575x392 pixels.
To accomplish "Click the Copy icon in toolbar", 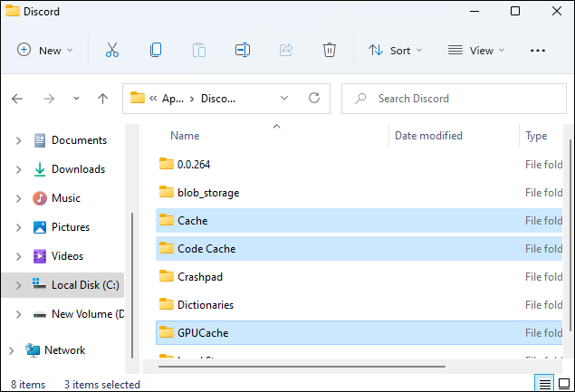I will point(156,51).
